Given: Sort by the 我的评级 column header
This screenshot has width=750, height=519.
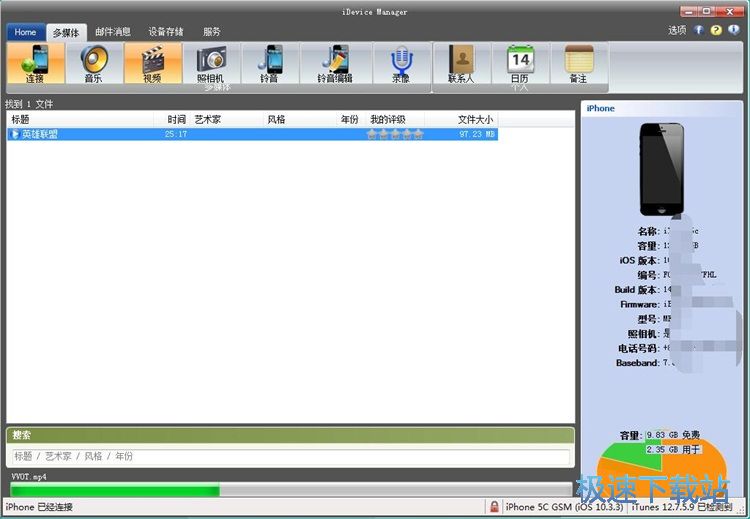Looking at the screenshot, I should (395, 120).
